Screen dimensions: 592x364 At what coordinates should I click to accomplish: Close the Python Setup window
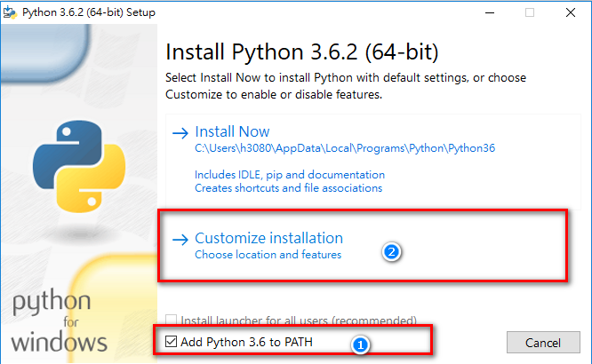coord(571,12)
